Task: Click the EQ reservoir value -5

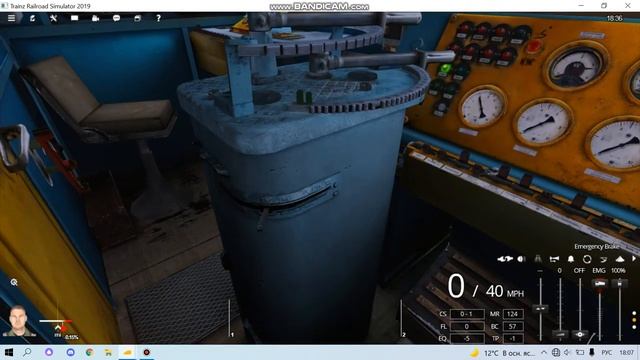Action: click(x=467, y=338)
